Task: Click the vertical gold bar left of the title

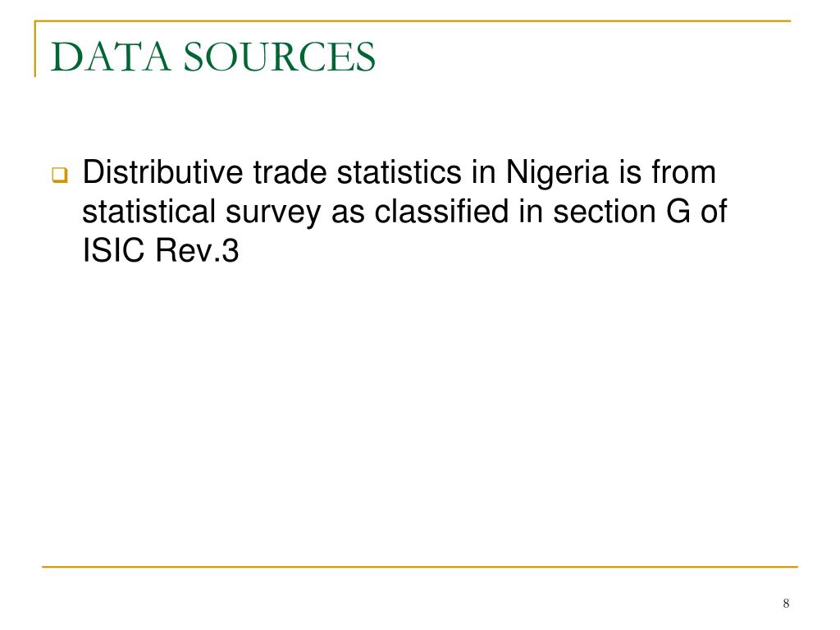Action: pos(35,48)
